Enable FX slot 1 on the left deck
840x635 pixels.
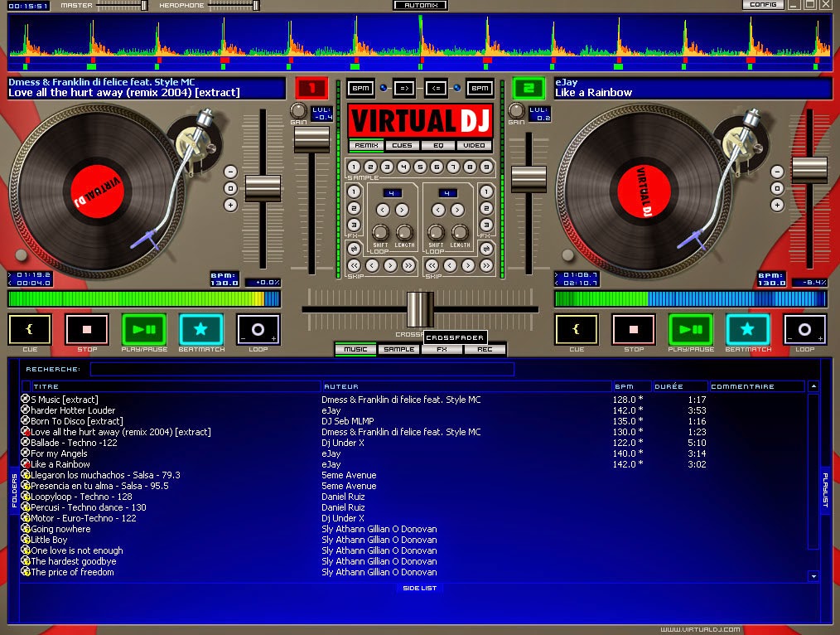pyautogui.click(x=352, y=191)
